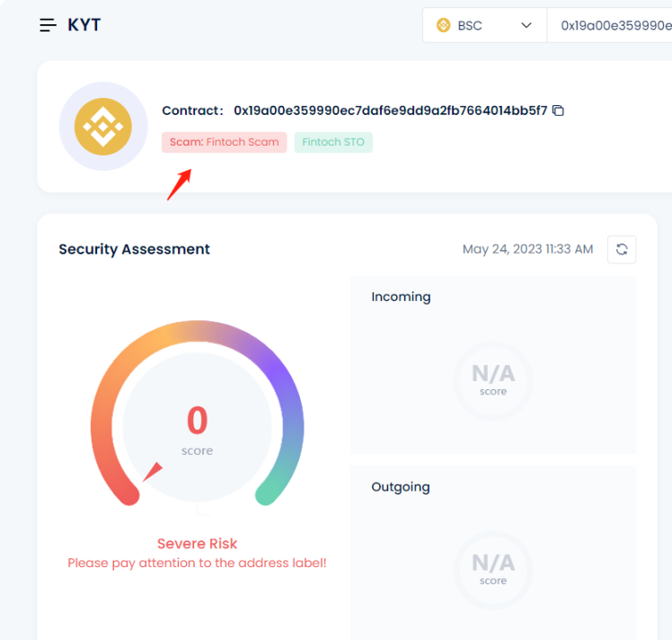Viewport: 672px width, 640px height.
Task: Click the 'Severe Risk' status text
Action: [x=197, y=543]
